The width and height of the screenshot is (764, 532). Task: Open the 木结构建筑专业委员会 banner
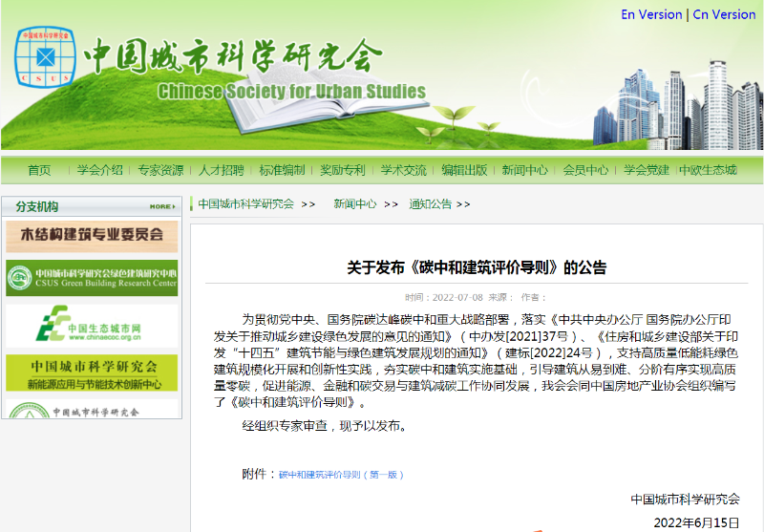tap(92, 235)
